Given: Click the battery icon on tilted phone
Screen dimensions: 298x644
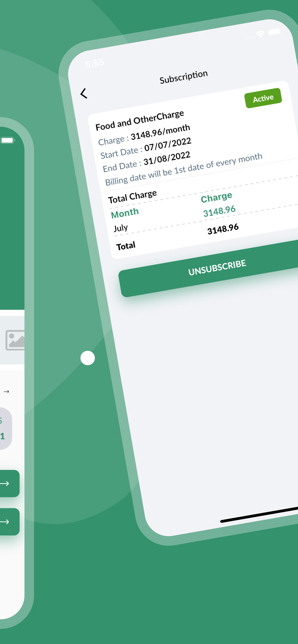Looking at the screenshot, I should (x=274, y=32).
